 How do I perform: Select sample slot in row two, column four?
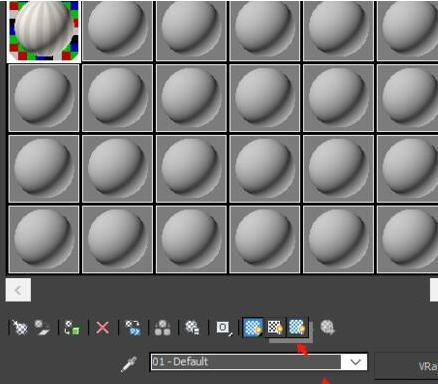tap(265, 98)
